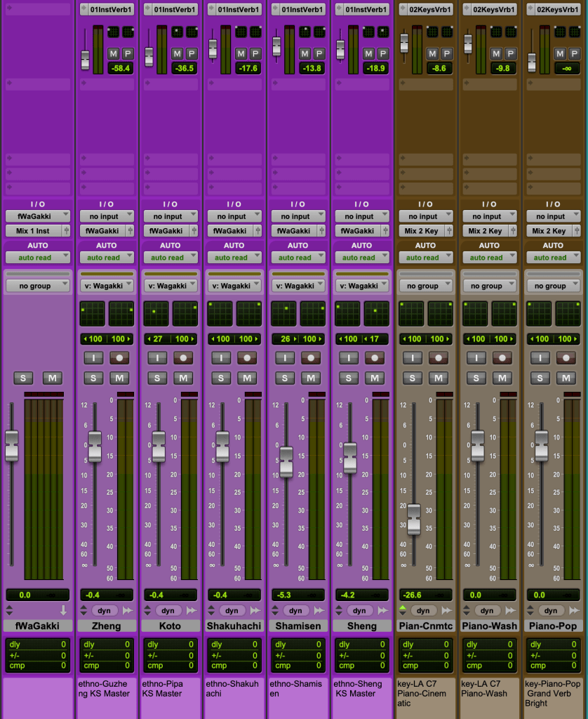
Task: Click the Shamisen track name button
Action: click(298, 626)
